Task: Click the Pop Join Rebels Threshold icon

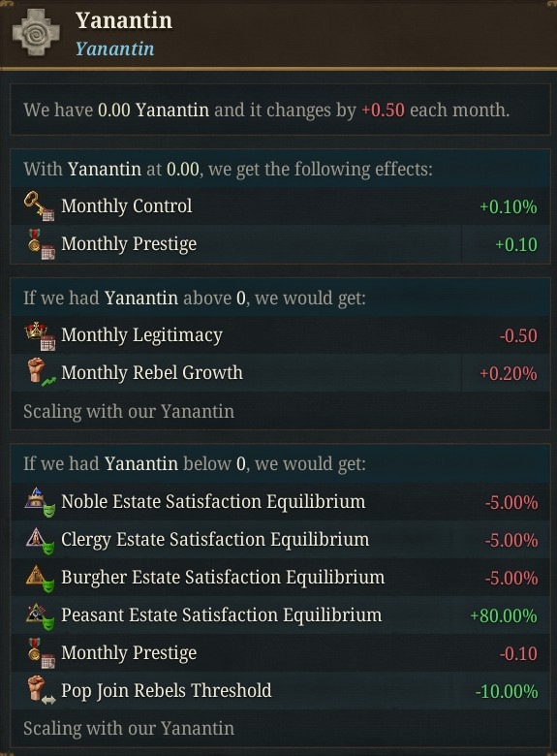Action: click(x=41, y=690)
